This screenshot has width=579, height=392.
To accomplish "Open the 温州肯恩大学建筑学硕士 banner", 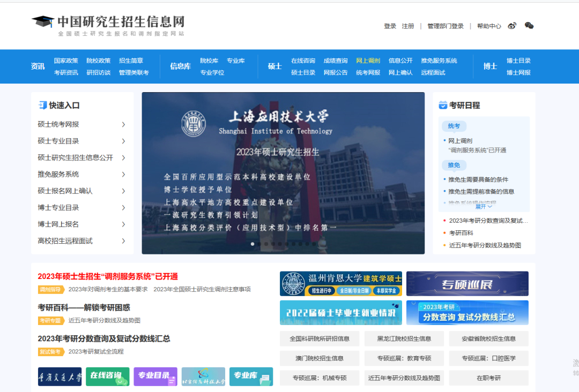I will 341,284.
